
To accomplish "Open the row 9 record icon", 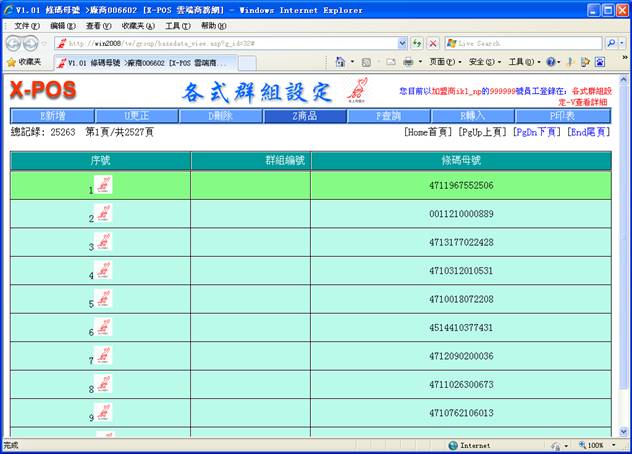I will tap(103, 413).
